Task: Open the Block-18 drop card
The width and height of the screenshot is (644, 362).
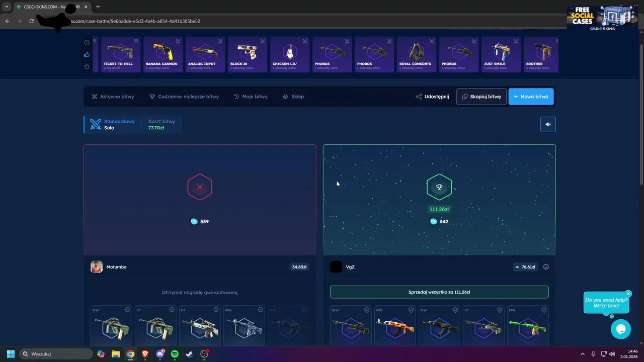Action: click(248, 54)
